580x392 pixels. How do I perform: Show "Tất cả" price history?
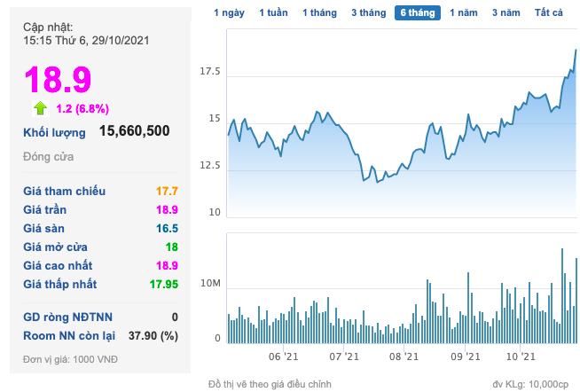tap(549, 13)
